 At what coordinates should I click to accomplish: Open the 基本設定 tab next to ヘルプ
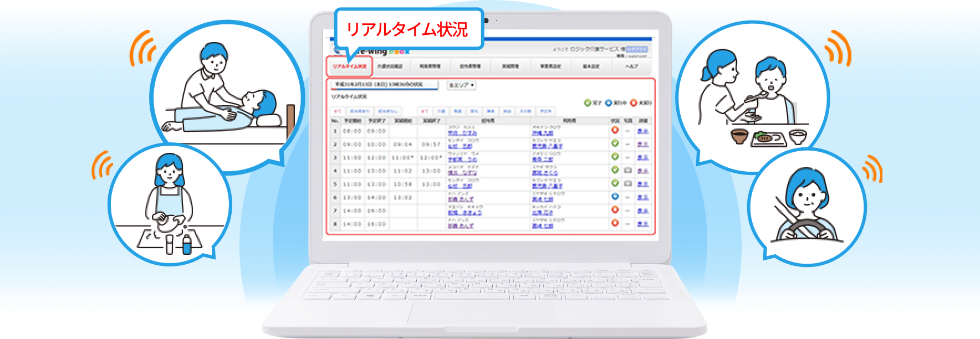coord(591,66)
